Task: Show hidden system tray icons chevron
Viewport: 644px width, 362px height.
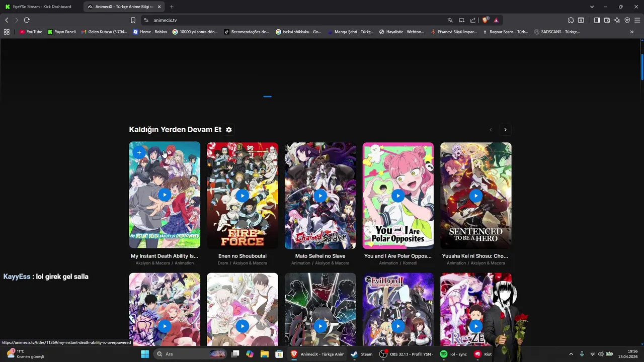Action: (x=571, y=354)
